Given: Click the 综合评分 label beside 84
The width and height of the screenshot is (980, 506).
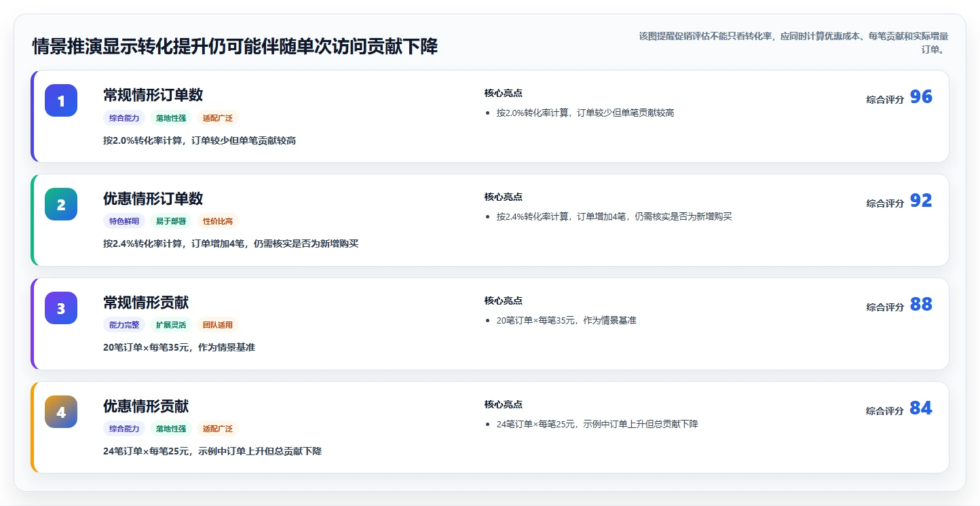Looking at the screenshot, I should pyautogui.click(x=885, y=411).
